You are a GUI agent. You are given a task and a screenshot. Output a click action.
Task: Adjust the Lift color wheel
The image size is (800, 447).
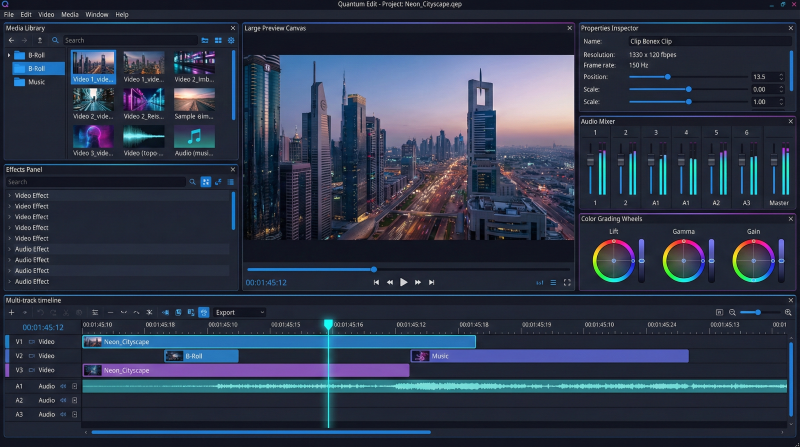point(614,261)
